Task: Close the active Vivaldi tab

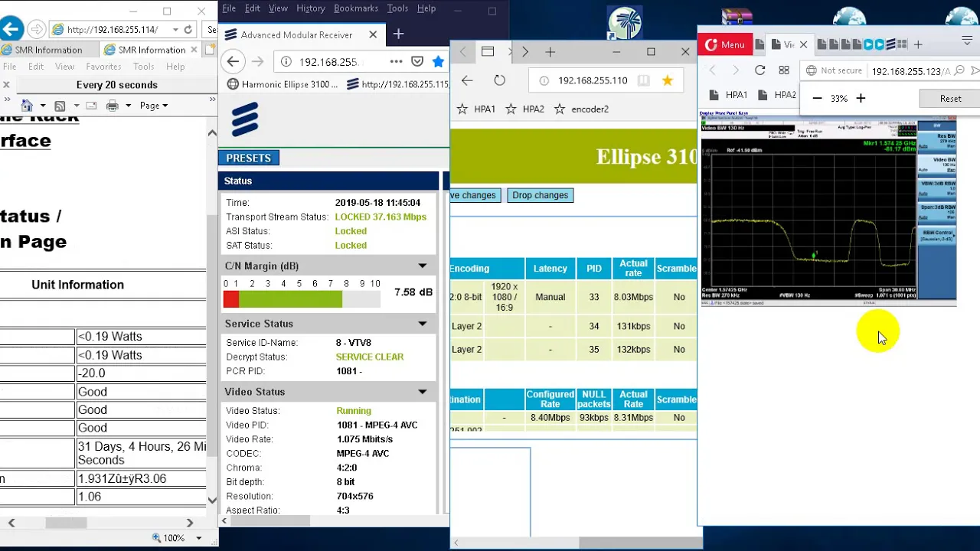Action: pyautogui.click(x=803, y=45)
